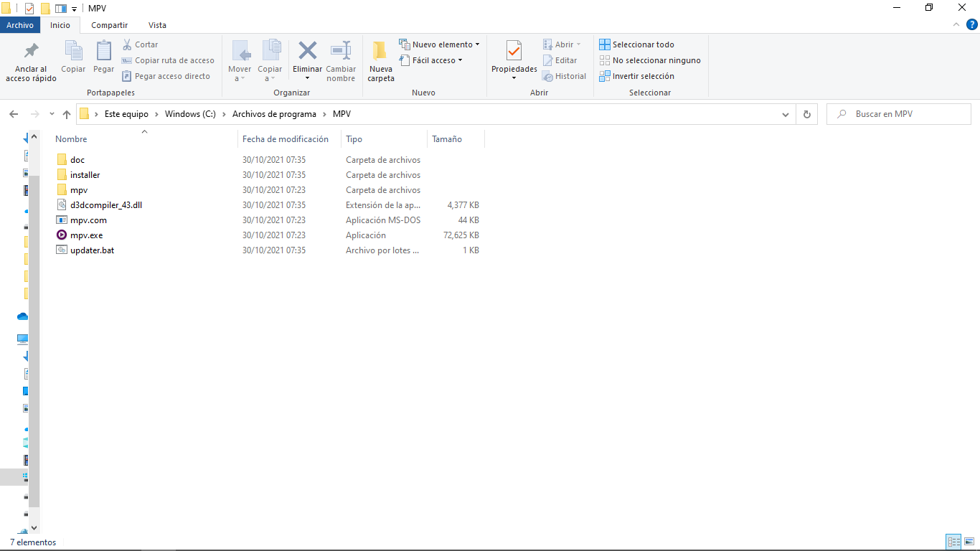Navigate up using the parent folder arrow
The width and height of the screenshot is (980, 551).
[x=66, y=113]
